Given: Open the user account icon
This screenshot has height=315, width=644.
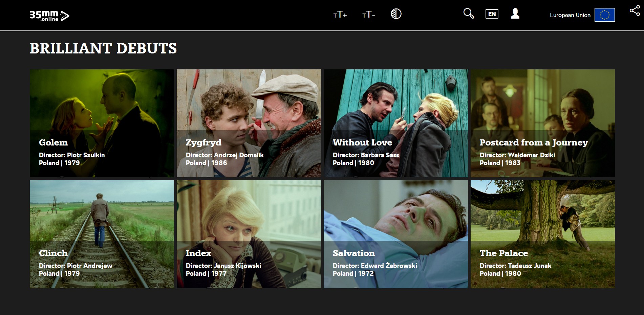Looking at the screenshot, I should (x=515, y=14).
